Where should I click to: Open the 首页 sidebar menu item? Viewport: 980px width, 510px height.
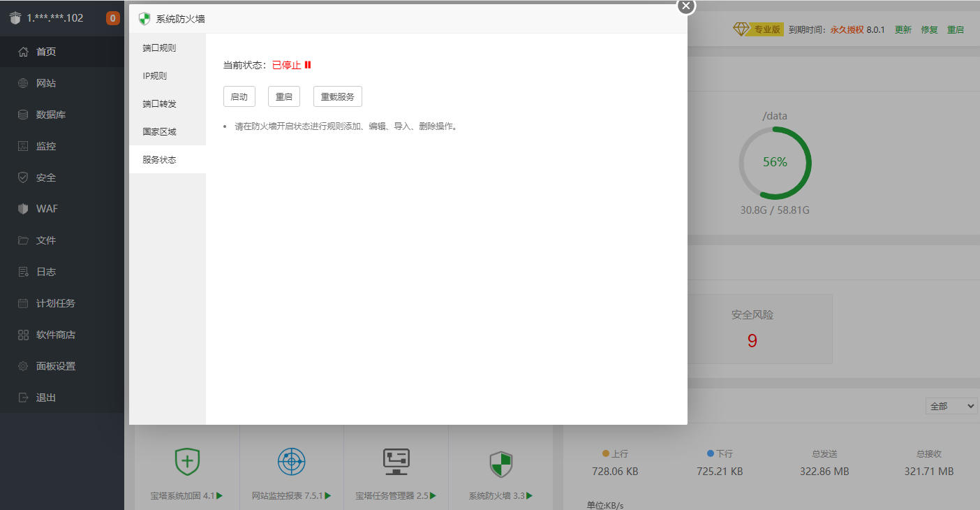click(62, 52)
